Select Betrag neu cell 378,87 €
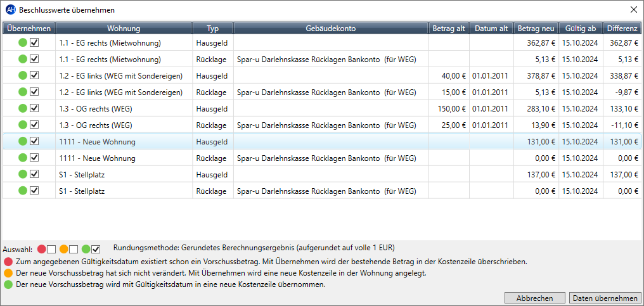Image resolution: width=644 pixels, height=306 pixels. pyautogui.click(x=536, y=75)
